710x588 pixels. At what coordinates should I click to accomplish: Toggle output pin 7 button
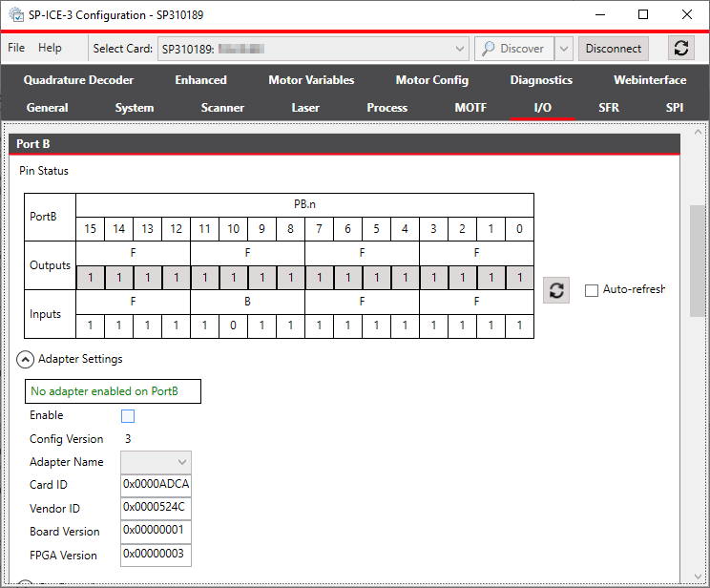click(x=320, y=277)
